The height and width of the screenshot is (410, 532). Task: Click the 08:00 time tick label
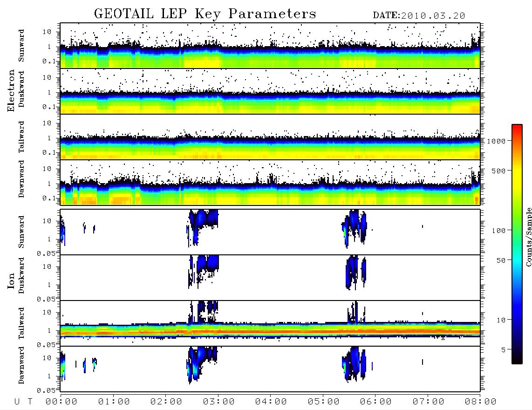[480, 402]
